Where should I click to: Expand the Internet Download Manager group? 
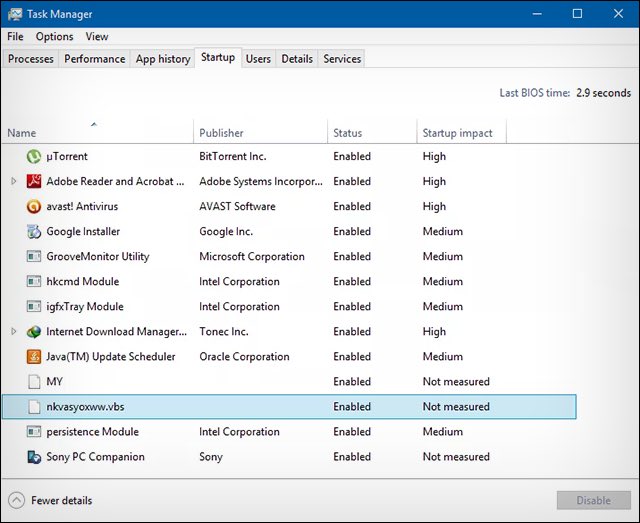(13, 331)
